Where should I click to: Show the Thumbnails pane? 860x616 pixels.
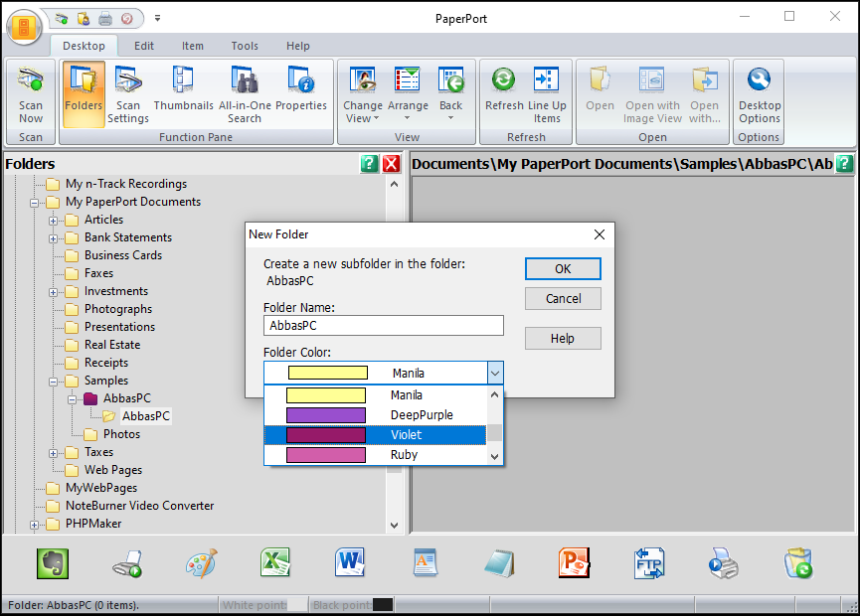pyautogui.click(x=183, y=88)
